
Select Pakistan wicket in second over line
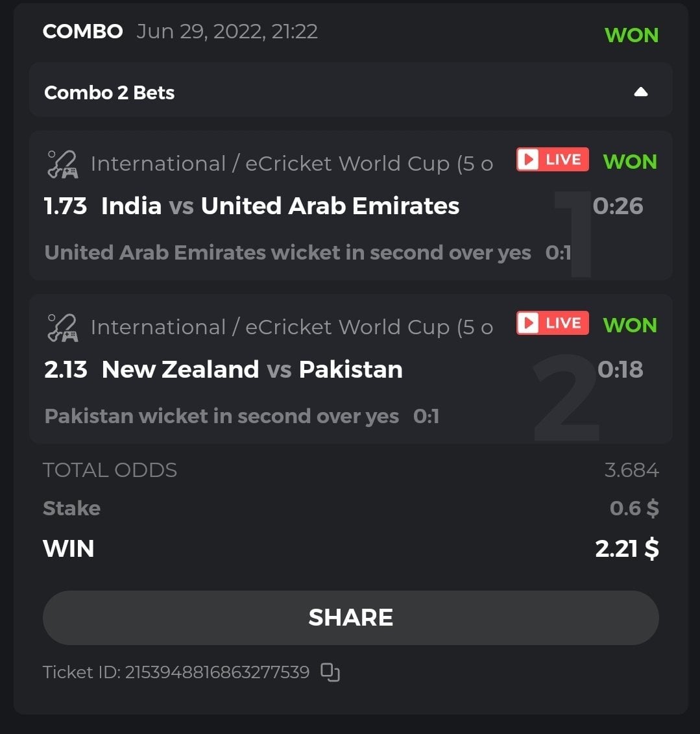pyautogui.click(x=221, y=416)
